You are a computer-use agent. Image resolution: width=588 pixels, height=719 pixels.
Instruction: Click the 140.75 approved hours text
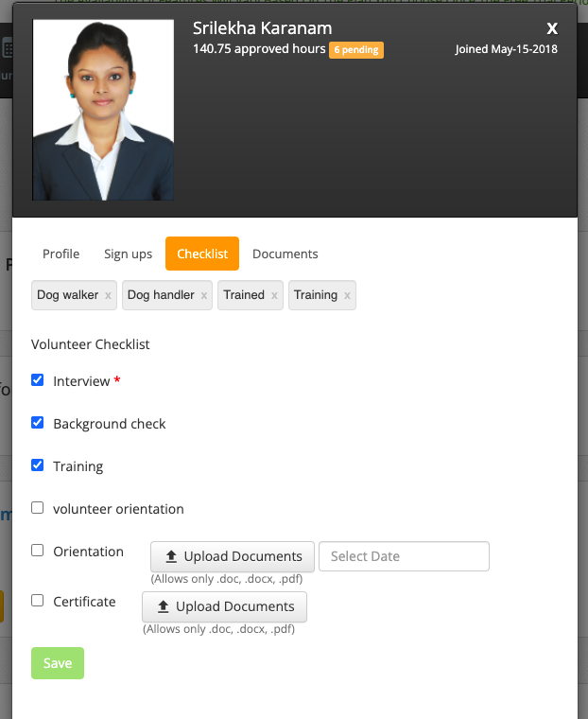[259, 48]
